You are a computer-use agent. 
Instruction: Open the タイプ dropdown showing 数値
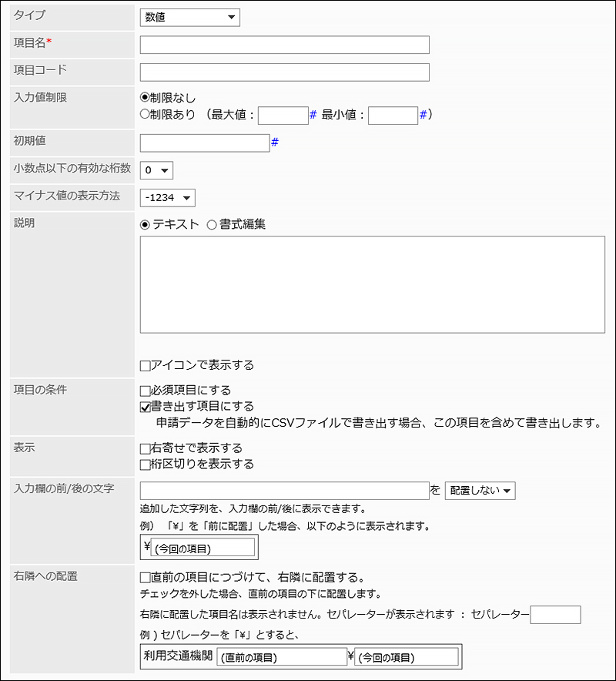pos(189,18)
